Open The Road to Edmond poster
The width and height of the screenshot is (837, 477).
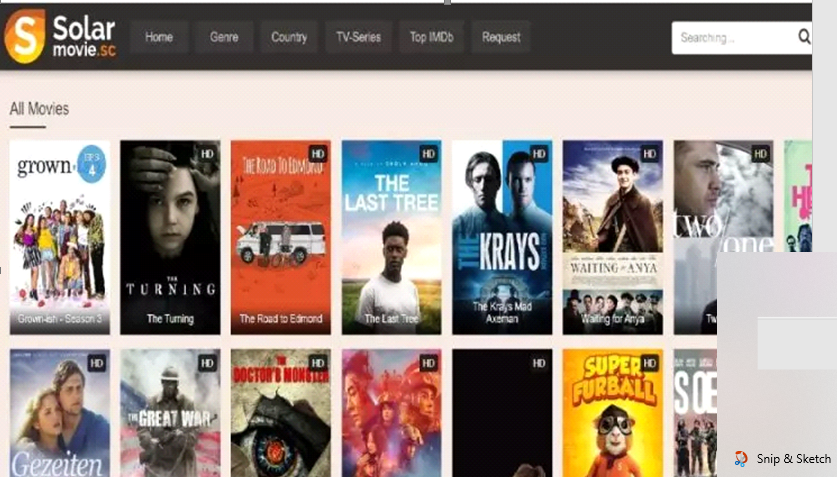[x=281, y=237]
